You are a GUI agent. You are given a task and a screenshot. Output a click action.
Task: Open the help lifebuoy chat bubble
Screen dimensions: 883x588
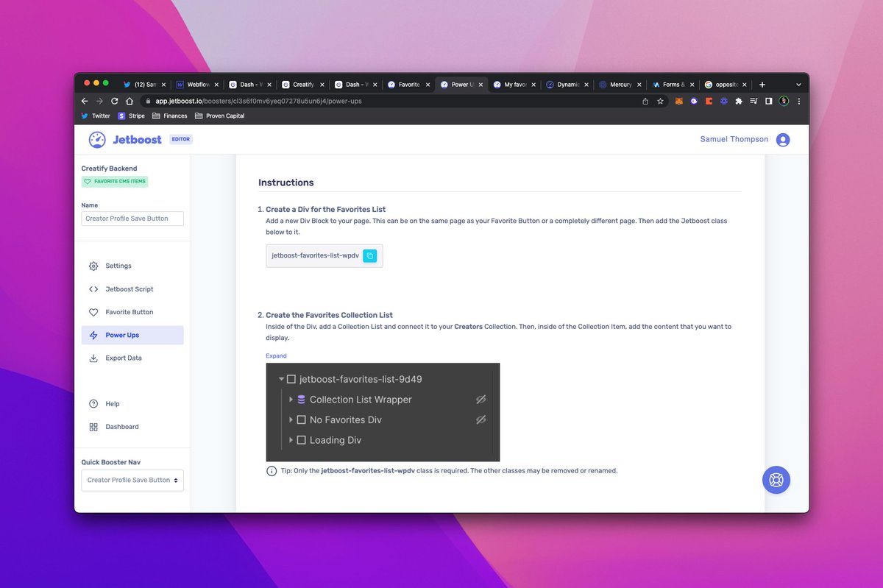point(776,480)
